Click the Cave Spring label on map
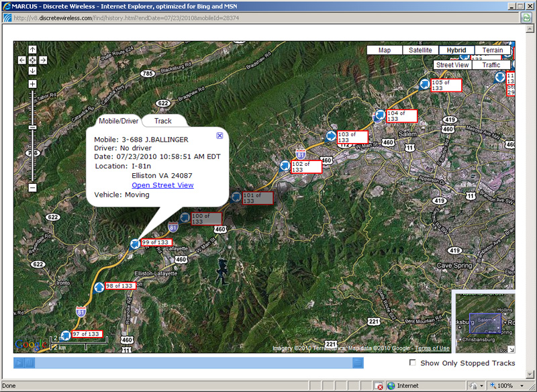The image size is (537, 392). click(454, 265)
